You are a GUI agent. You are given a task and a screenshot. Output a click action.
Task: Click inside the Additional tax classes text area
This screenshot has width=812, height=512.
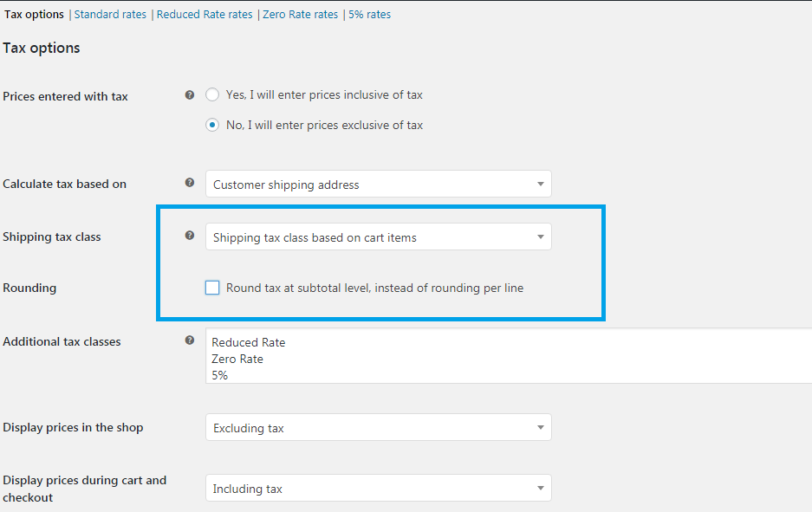pos(509,356)
